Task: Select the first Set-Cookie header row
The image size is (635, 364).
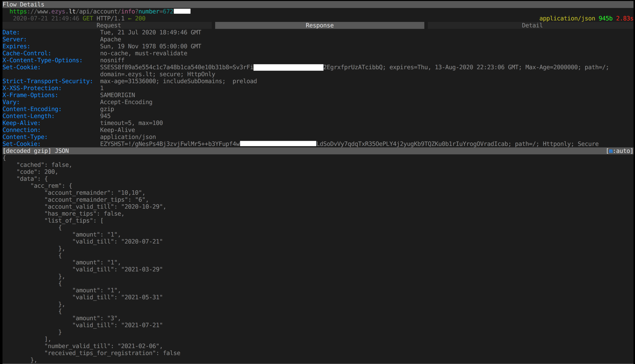Action: click(21, 67)
